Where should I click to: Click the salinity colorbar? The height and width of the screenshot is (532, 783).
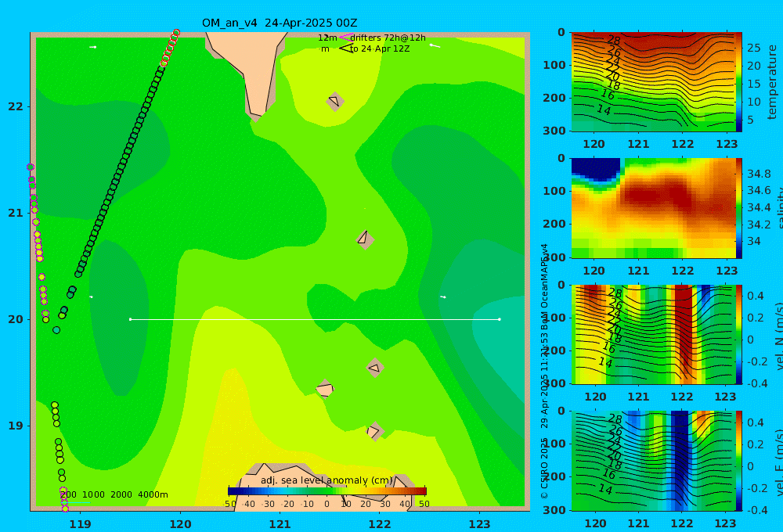738,208
